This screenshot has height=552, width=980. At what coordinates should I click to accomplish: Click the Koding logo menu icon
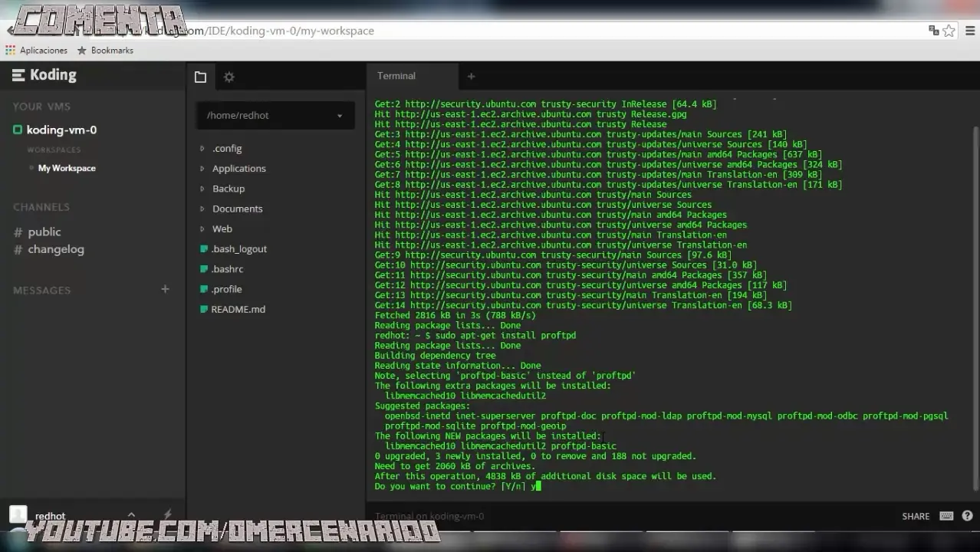pos(18,75)
